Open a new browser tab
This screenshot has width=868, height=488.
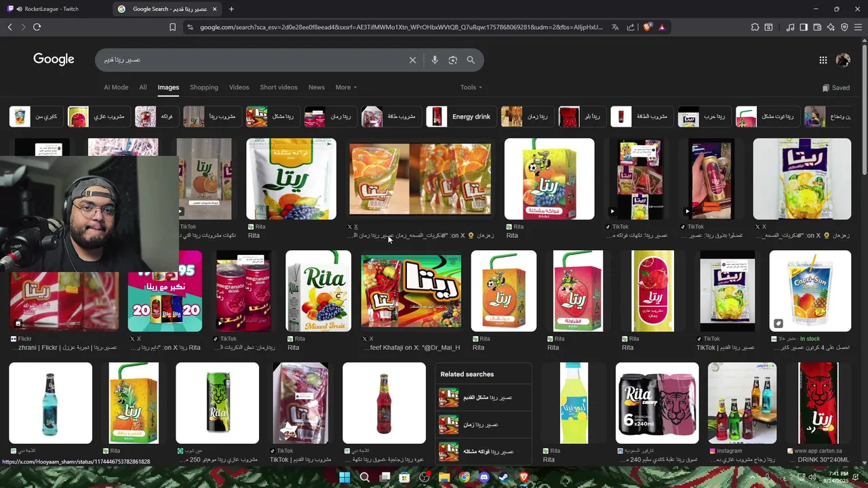pyautogui.click(x=231, y=9)
